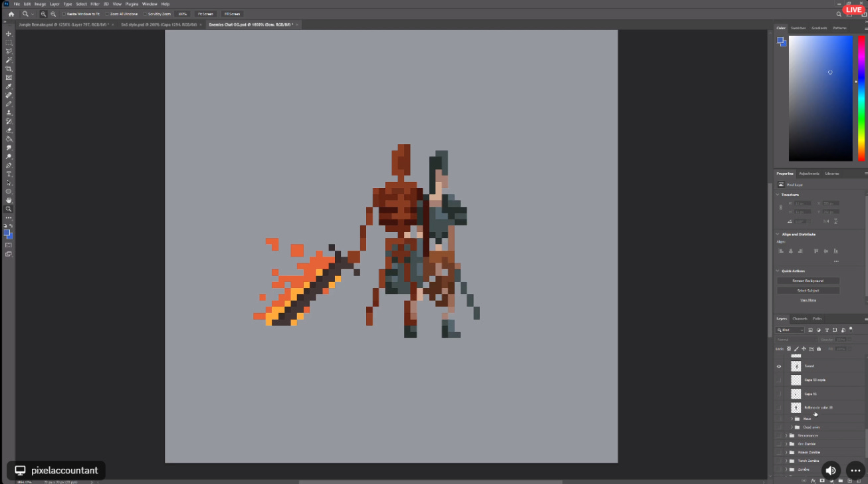The width and height of the screenshot is (868, 484).
Task: Select the Magic Wand tool
Action: click(9, 60)
